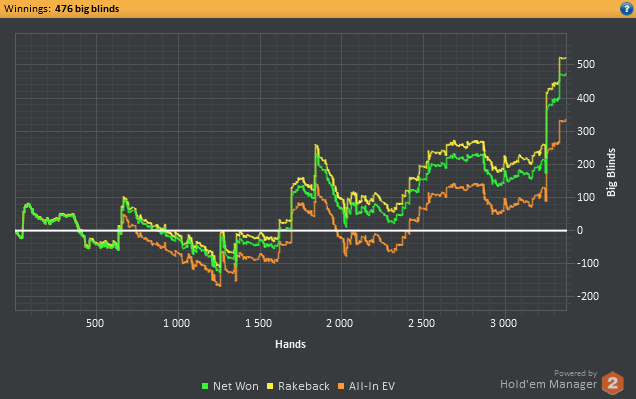The width and height of the screenshot is (636, 399).
Task: Click the 300 y-axis label
Action: [x=586, y=131]
